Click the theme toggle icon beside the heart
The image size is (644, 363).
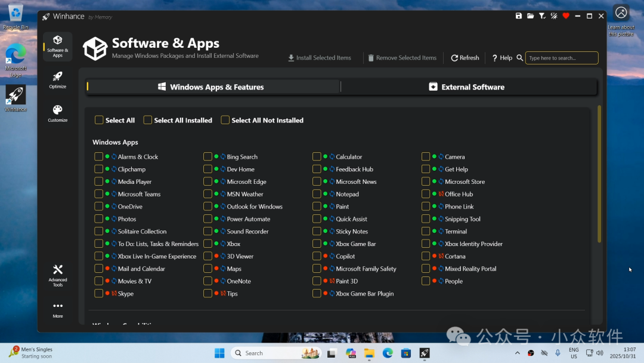554,16
